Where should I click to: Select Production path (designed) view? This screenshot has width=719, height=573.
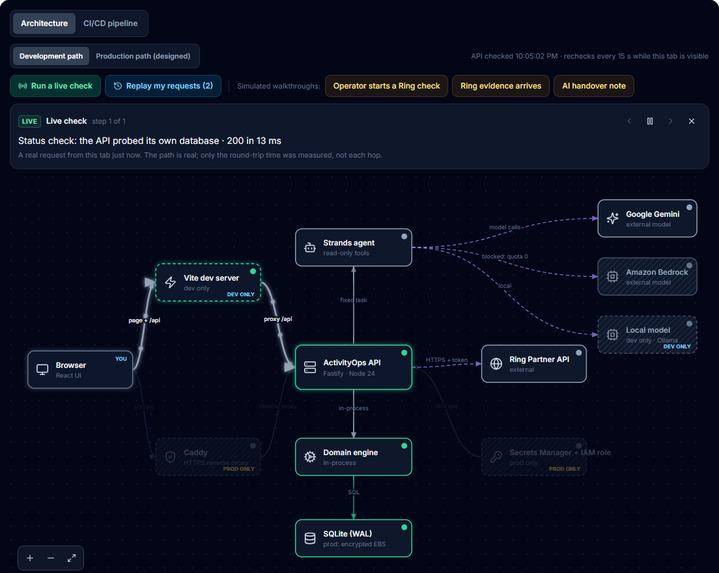[143, 56]
